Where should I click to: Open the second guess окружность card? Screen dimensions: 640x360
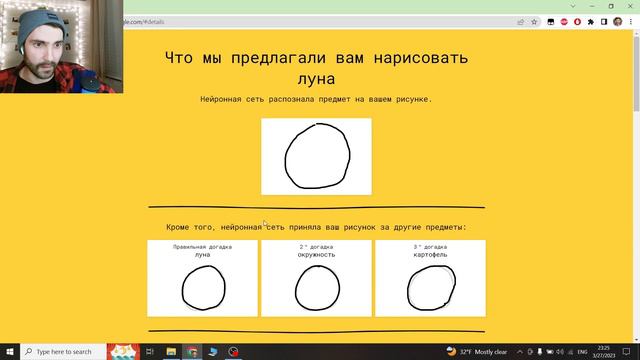pyautogui.click(x=316, y=278)
